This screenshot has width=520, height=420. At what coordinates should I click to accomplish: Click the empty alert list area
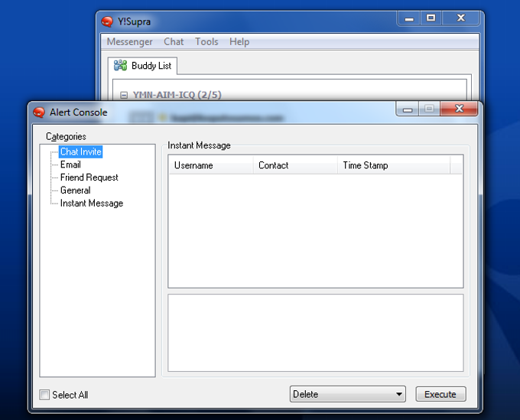(315, 231)
